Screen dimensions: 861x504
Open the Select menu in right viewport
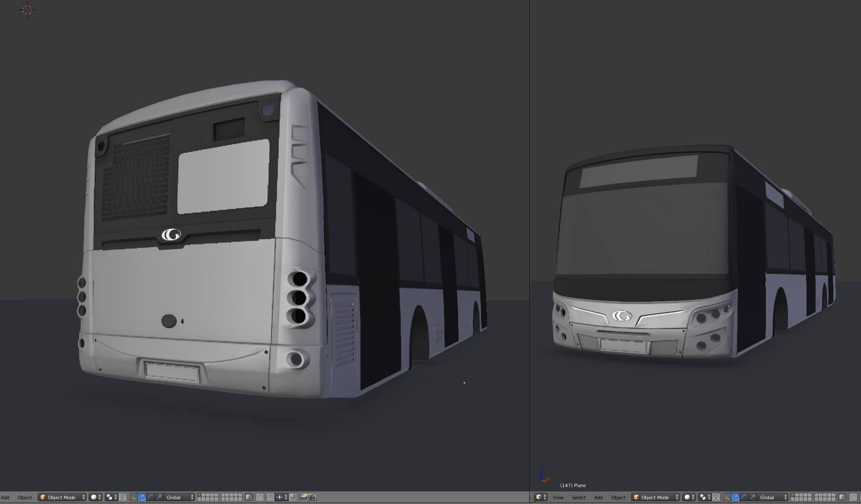coord(578,497)
